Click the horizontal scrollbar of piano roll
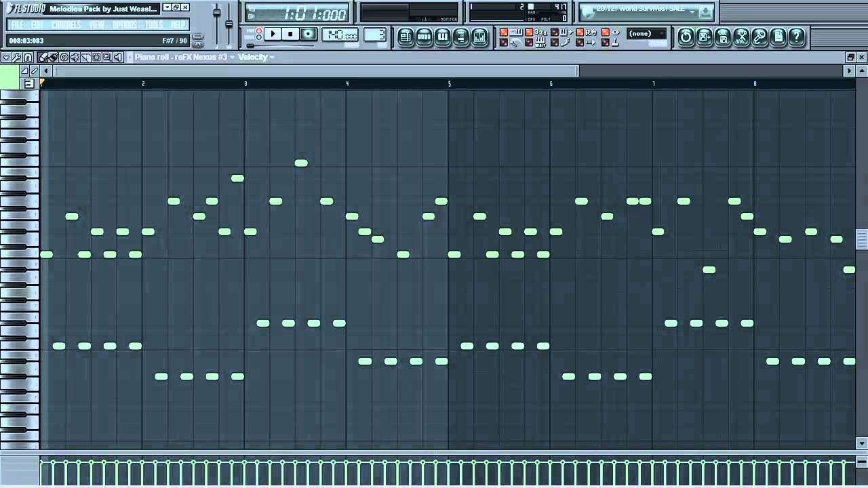 [x=316, y=70]
